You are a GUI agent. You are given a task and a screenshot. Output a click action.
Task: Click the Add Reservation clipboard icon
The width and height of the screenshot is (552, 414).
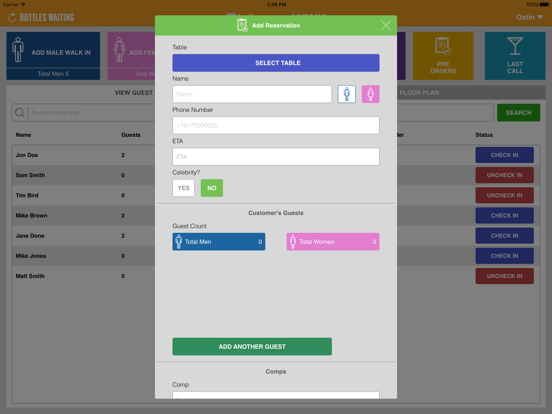click(242, 25)
